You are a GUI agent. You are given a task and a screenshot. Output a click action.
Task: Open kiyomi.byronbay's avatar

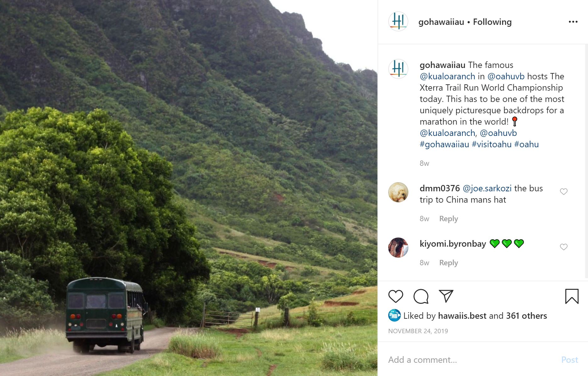[398, 248]
